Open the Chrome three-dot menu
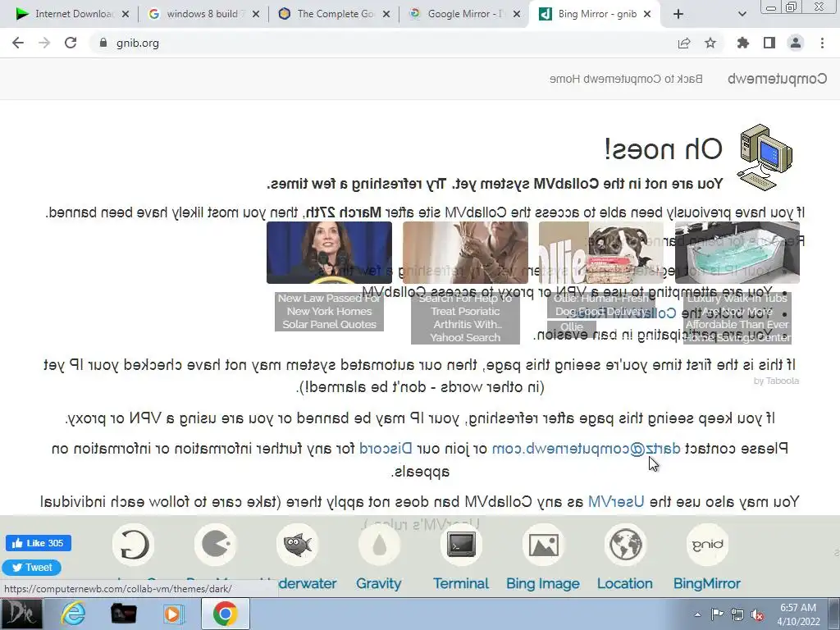Image resolution: width=840 pixels, height=630 pixels. click(822, 43)
